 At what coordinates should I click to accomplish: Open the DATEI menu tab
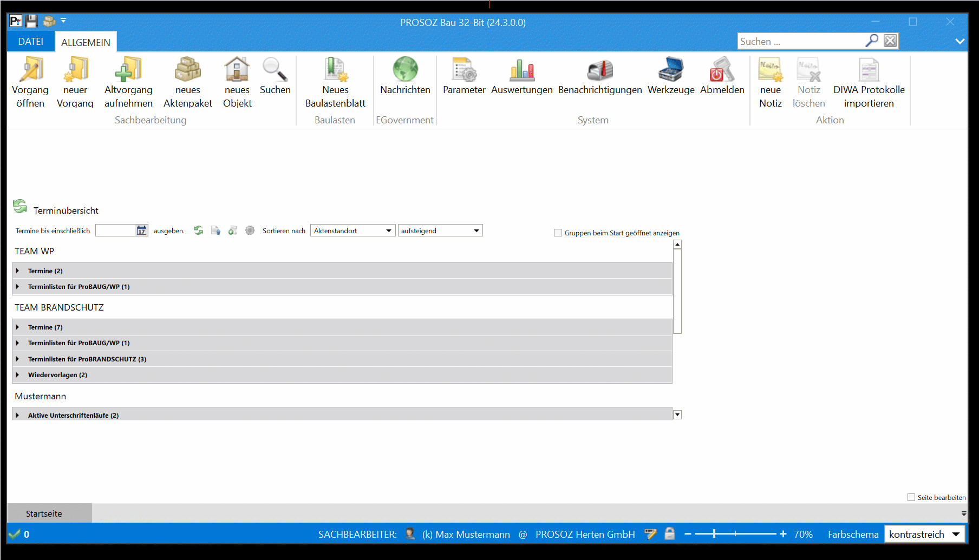coord(31,42)
